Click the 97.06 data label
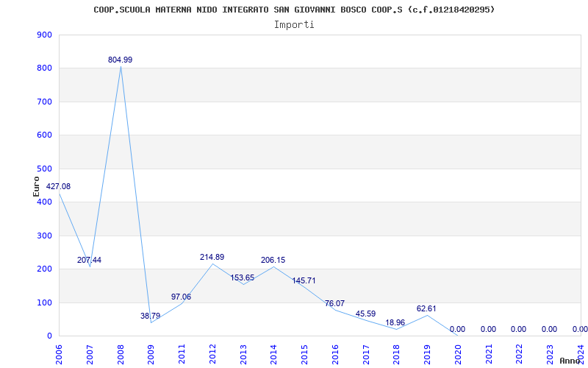The image size is (588, 368). (181, 297)
